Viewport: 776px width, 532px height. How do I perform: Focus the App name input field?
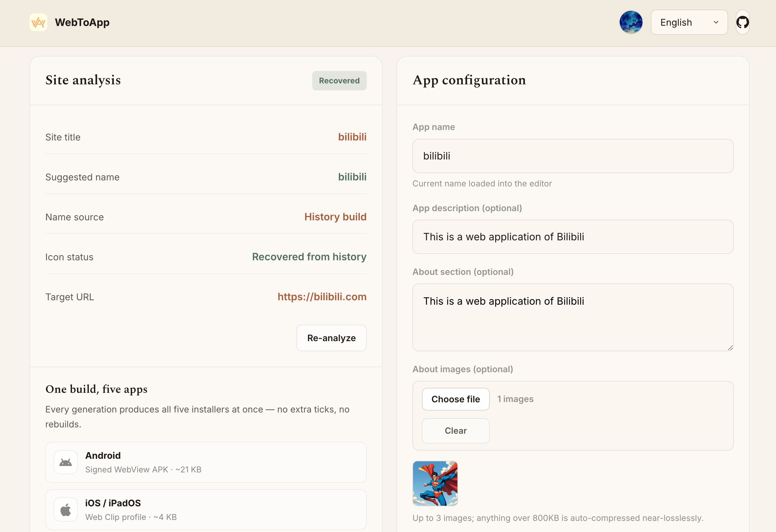[x=573, y=156]
